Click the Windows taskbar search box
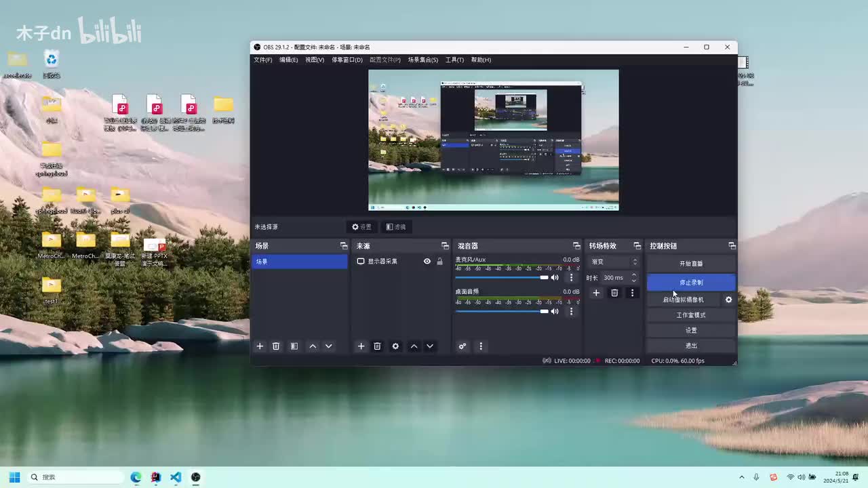The height and width of the screenshot is (488, 868). [77, 477]
